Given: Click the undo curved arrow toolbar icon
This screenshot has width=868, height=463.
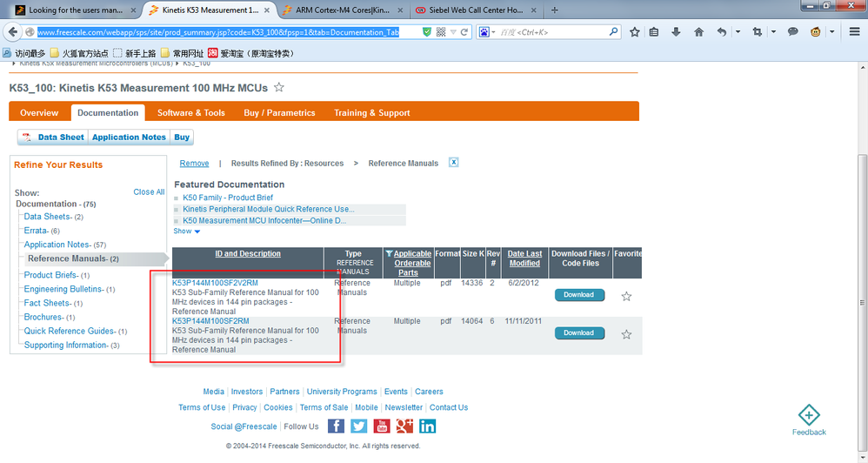Looking at the screenshot, I should pos(721,32).
